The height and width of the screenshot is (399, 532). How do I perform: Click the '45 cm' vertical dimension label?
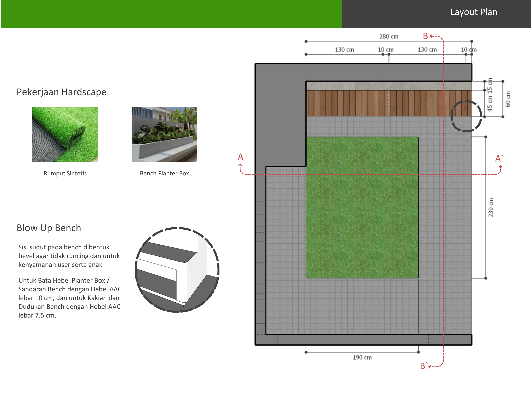490,103
